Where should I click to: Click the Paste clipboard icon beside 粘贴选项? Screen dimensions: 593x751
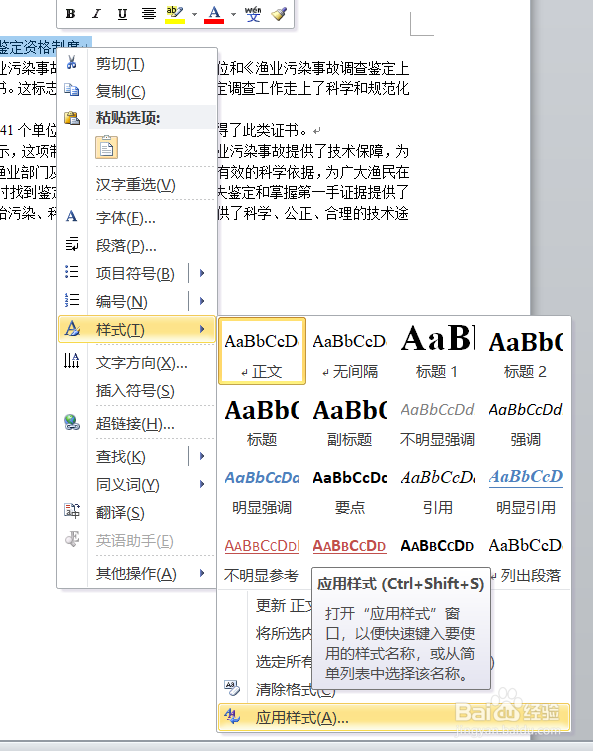point(72,118)
